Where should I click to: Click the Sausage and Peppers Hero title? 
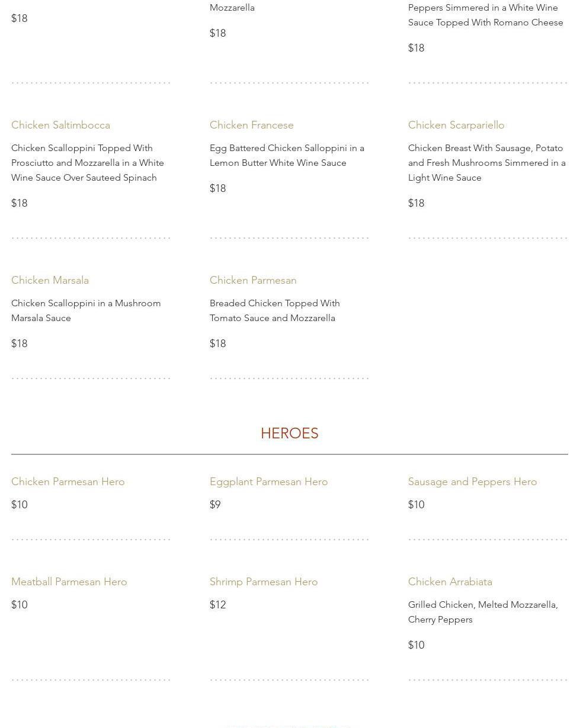click(472, 482)
